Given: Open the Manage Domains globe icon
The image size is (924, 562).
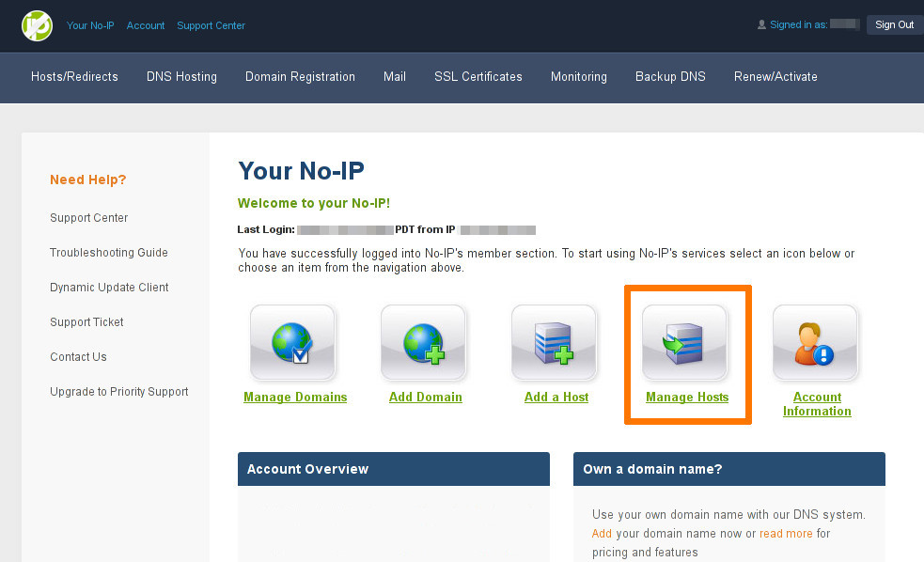Looking at the screenshot, I should [x=292, y=342].
